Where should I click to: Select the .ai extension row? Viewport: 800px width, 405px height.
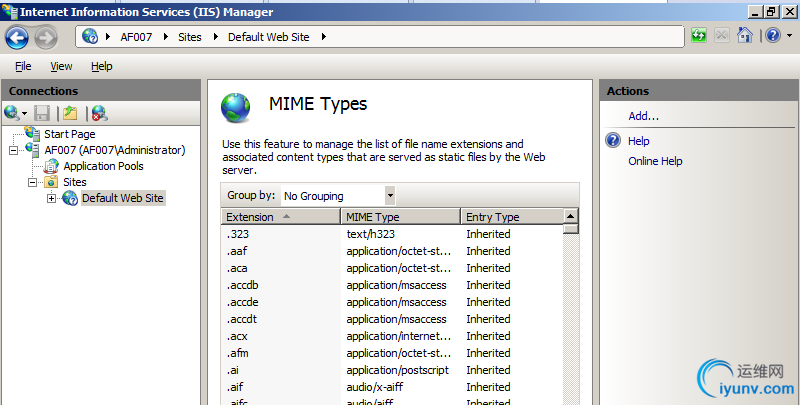click(392, 370)
